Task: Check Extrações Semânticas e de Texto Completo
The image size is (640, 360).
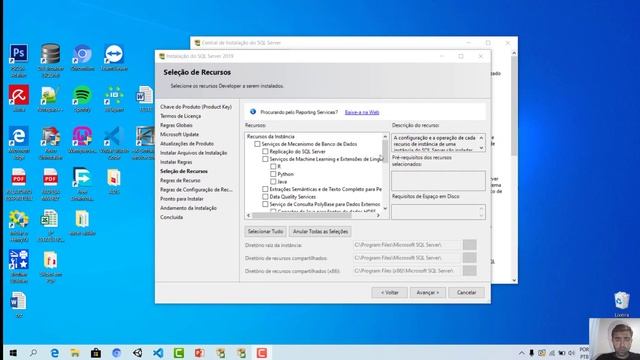Action: 265,189
